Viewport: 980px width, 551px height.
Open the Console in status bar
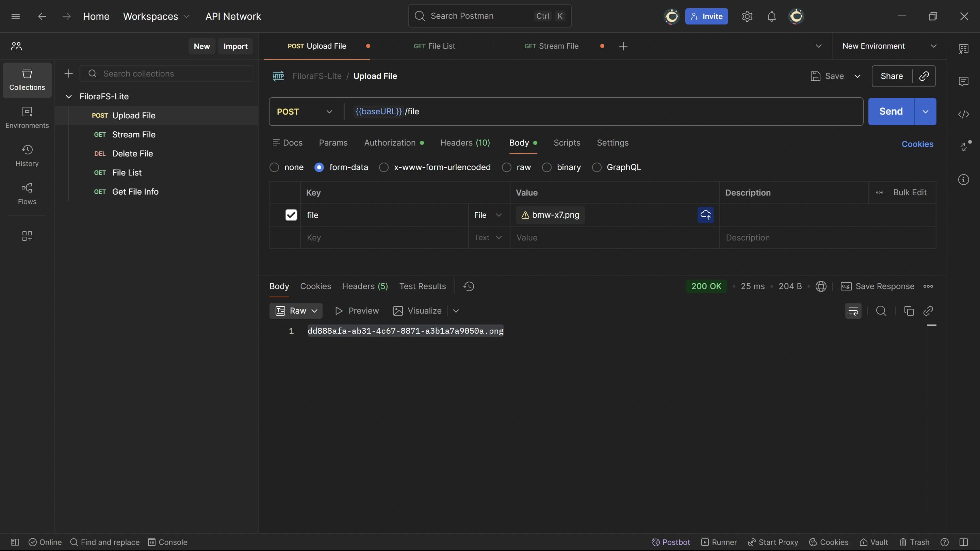[167, 542]
